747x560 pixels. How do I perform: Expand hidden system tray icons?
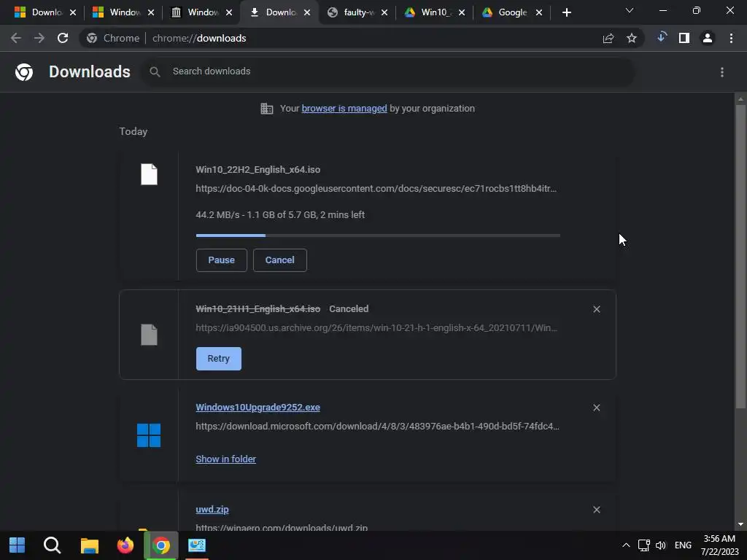click(x=626, y=545)
